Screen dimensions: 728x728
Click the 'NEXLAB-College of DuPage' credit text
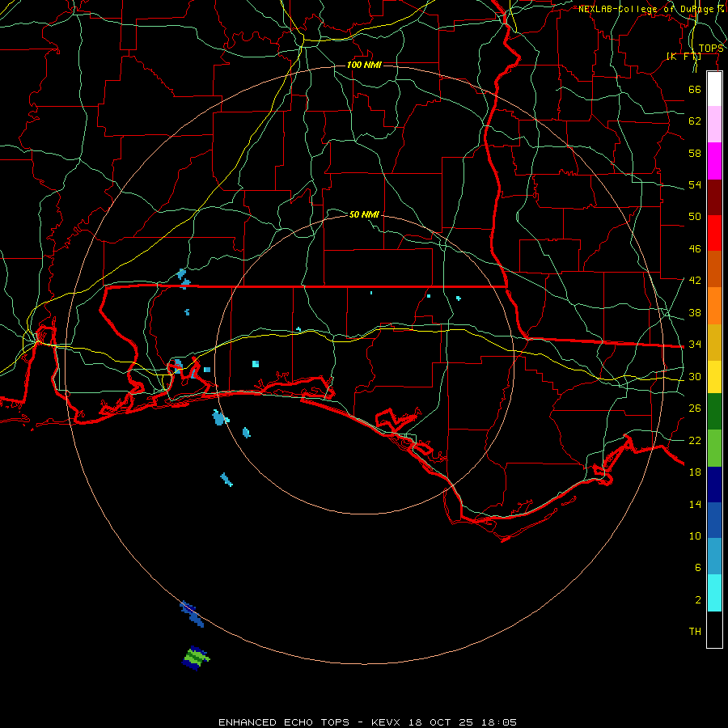pos(645,9)
